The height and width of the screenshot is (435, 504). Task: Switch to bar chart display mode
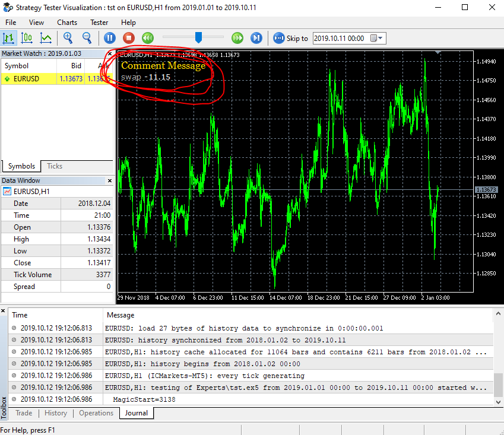point(8,38)
